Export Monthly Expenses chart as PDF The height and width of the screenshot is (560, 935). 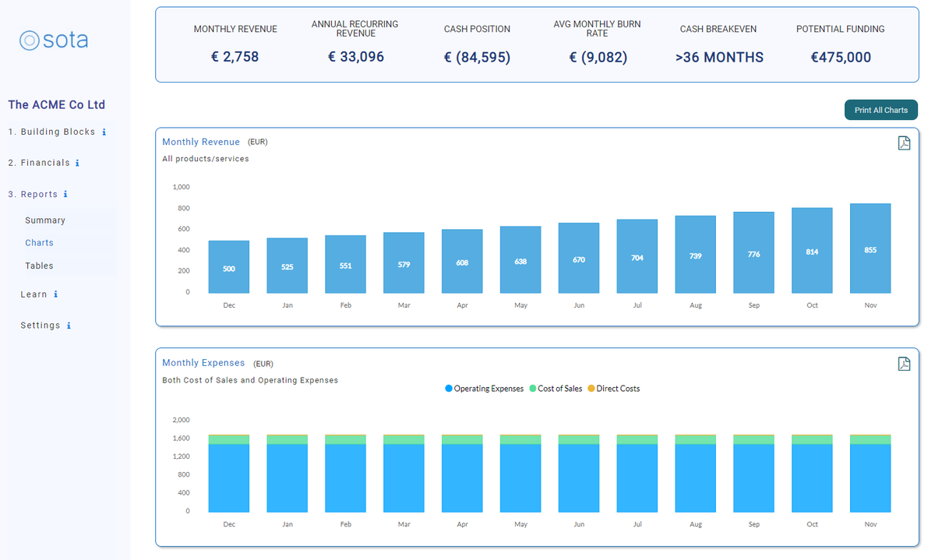(x=904, y=364)
